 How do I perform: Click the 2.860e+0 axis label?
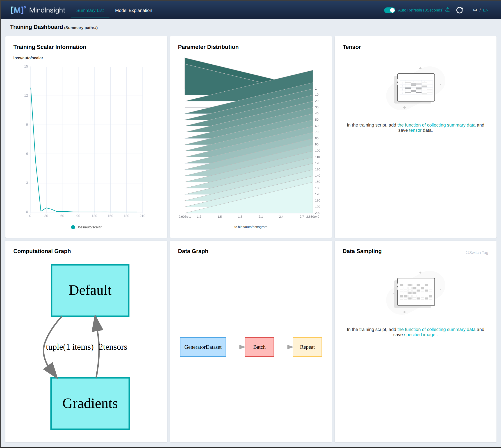click(313, 217)
